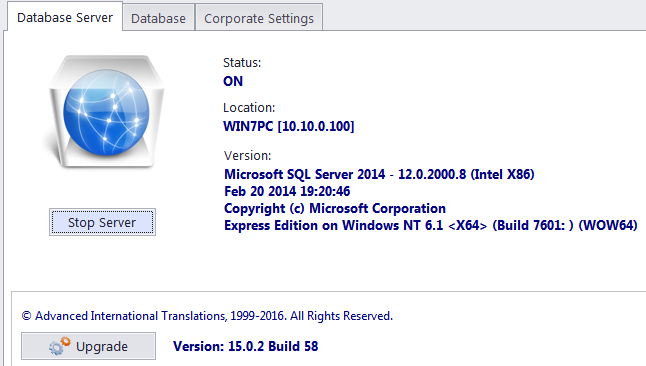
Task: Click the Status: label
Action: tap(242, 63)
